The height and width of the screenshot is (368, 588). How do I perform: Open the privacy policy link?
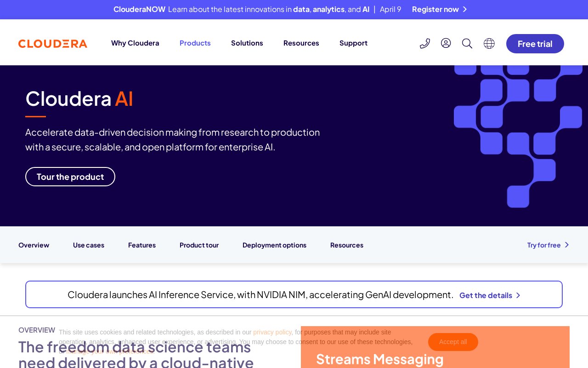tap(272, 332)
